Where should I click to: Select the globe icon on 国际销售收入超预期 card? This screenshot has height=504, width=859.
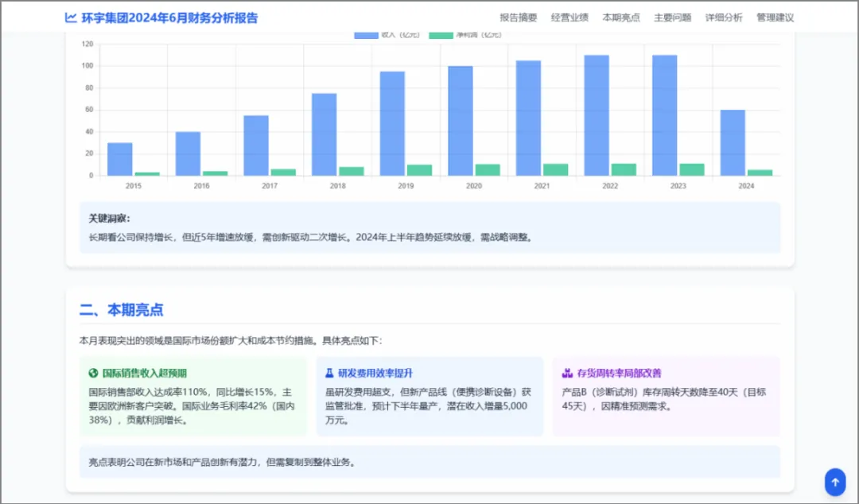click(92, 371)
